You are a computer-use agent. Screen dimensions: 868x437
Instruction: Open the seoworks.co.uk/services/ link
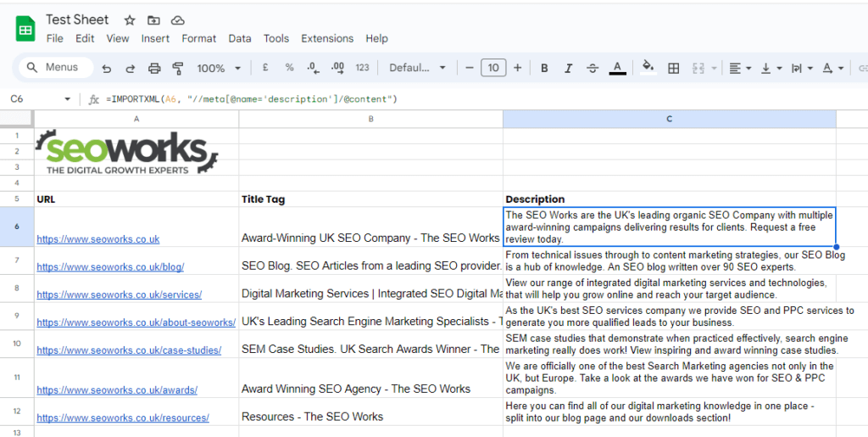point(119,294)
